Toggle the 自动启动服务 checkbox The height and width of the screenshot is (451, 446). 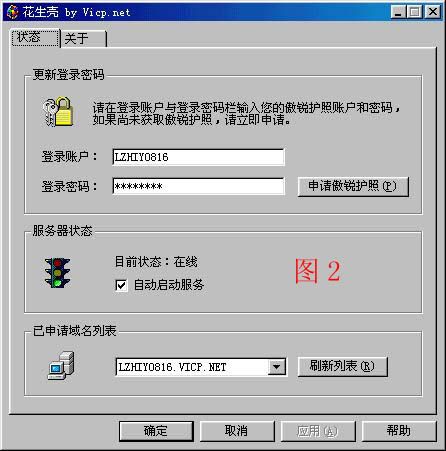click(121, 285)
